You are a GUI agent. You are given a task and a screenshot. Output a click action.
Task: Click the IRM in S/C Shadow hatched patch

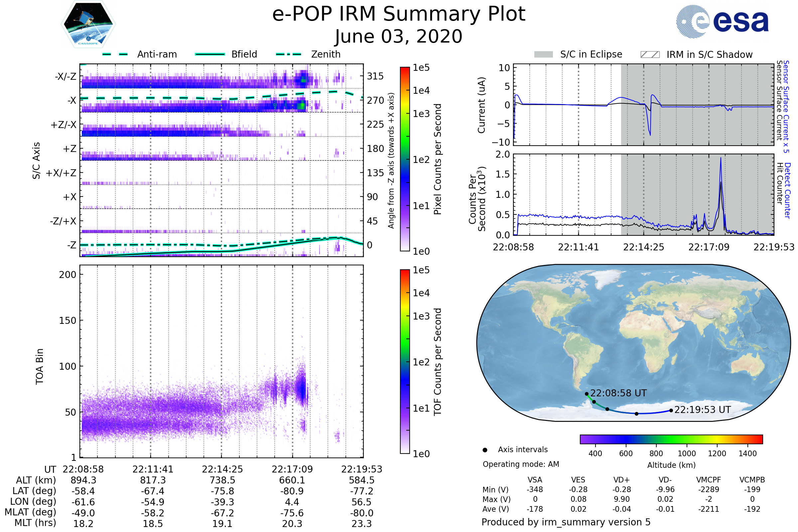tap(650, 55)
